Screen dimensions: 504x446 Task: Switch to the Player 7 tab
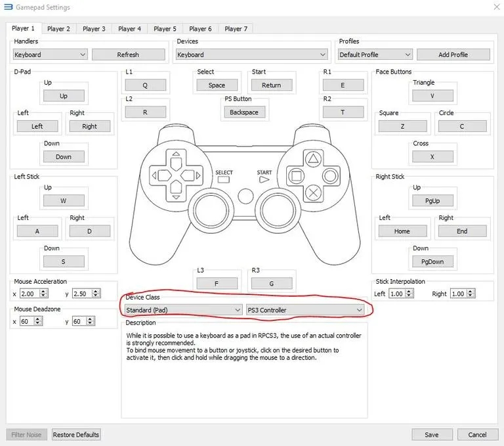coord(236,28)
